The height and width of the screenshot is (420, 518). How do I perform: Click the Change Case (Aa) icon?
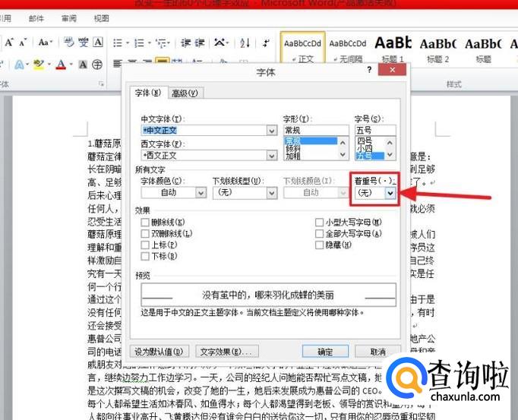(46, 43)
